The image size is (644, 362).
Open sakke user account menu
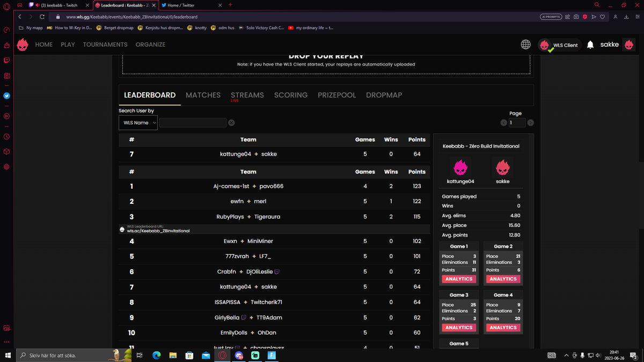(618, 45)
